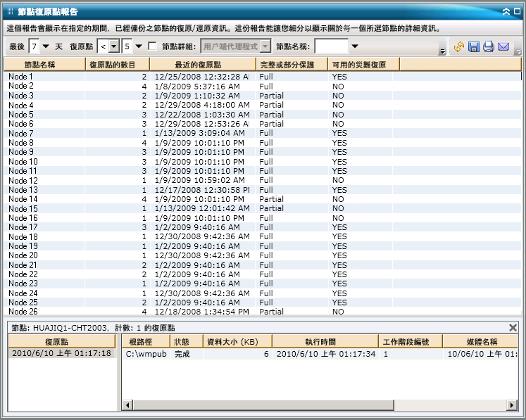Click the 資料大小 (KB) column header
The width and height of the screenshot is (526, 420).
point(237,342)
